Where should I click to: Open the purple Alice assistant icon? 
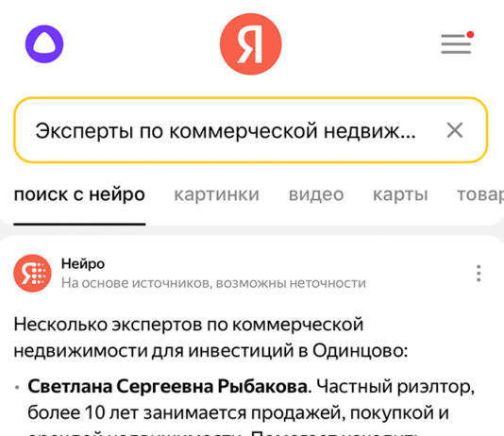[x=44, y=44]
